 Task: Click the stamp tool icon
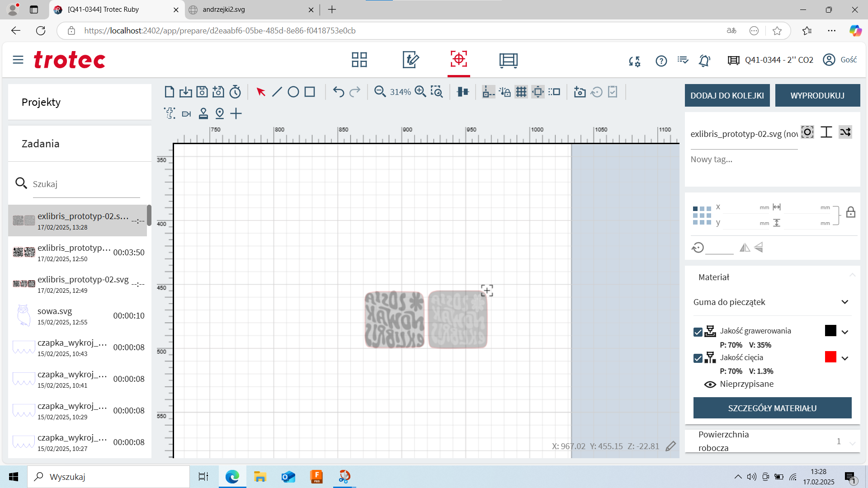tap(203, 113)
